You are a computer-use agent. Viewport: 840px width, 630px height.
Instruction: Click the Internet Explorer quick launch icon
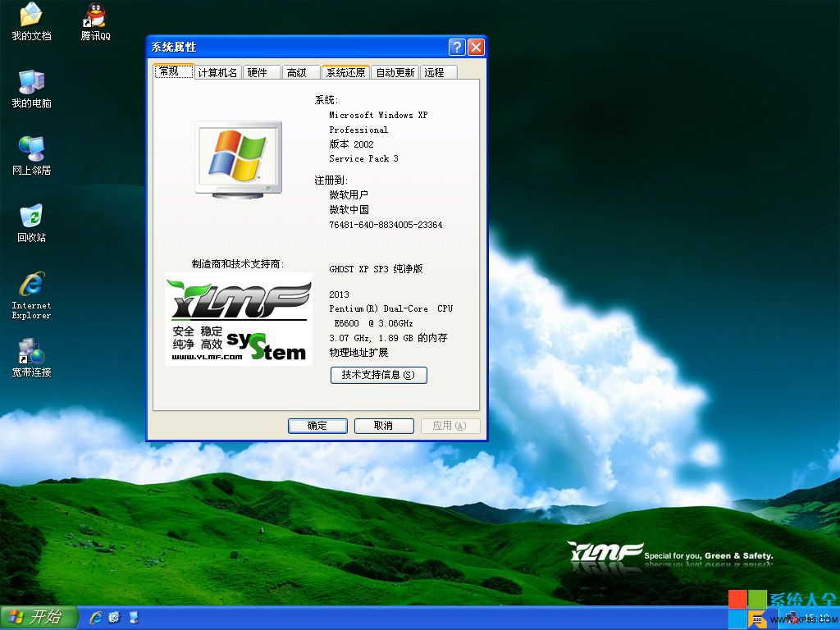pos(96,617)
